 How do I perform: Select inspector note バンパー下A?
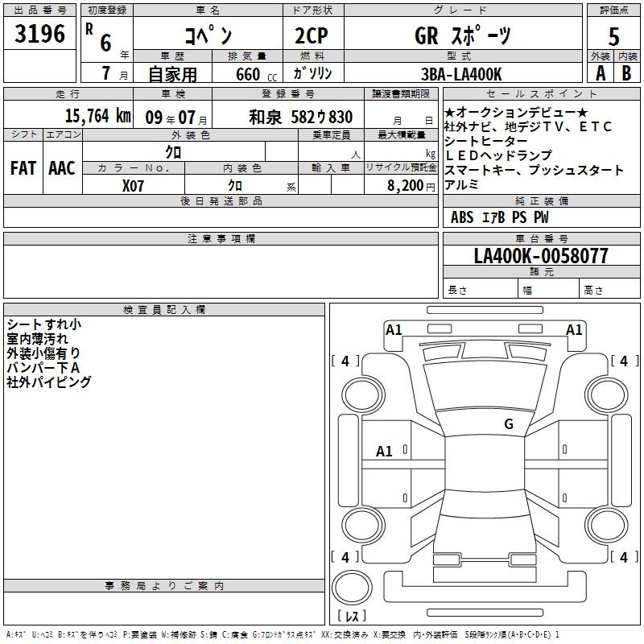(x=43, y=367)
